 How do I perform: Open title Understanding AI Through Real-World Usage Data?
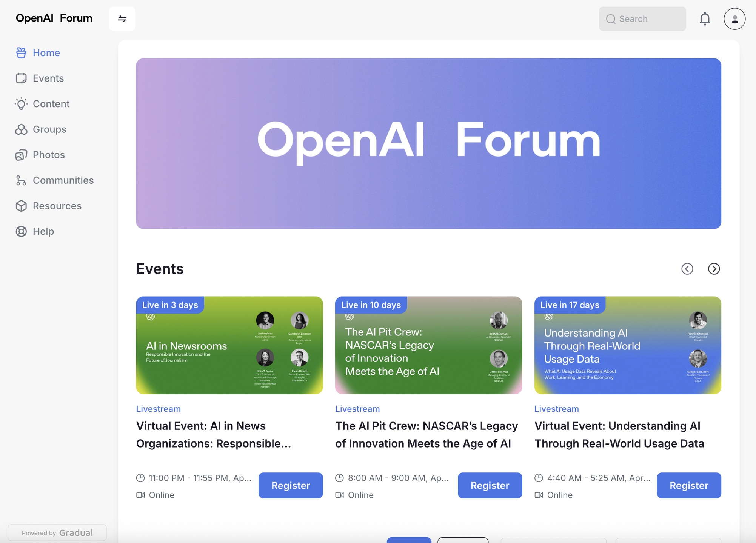tap(619, 435)
